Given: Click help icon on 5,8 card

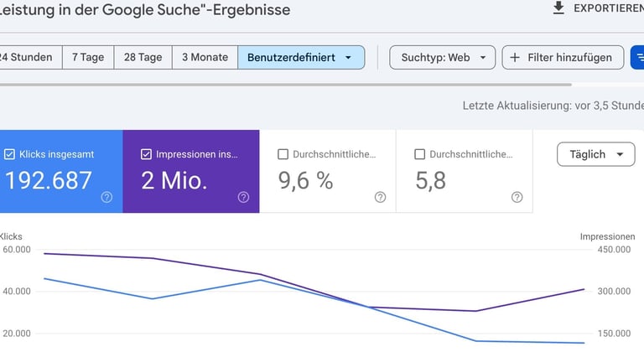Looking at the screenshot, I should pos(517,197).
